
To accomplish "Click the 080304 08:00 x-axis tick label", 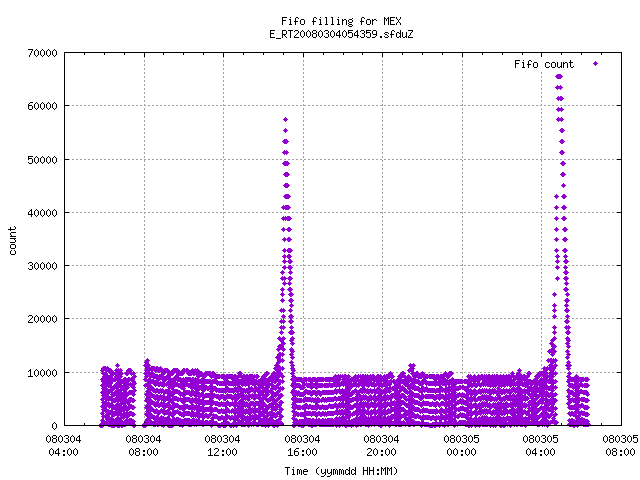I will (x=143, y=445).
